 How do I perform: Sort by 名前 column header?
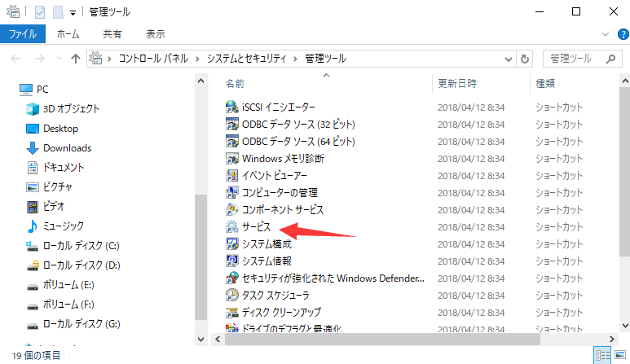[x=235, y=84]
